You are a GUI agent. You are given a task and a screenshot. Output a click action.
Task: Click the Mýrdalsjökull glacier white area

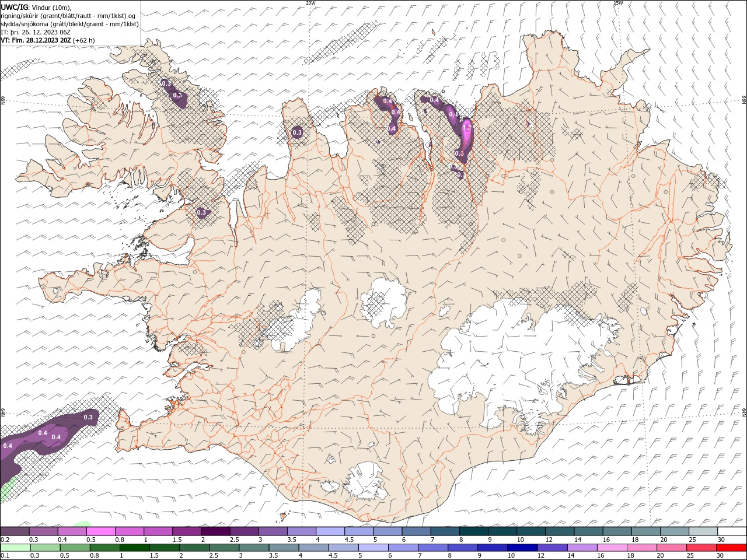pyautogui.click(x=365, y=481)
